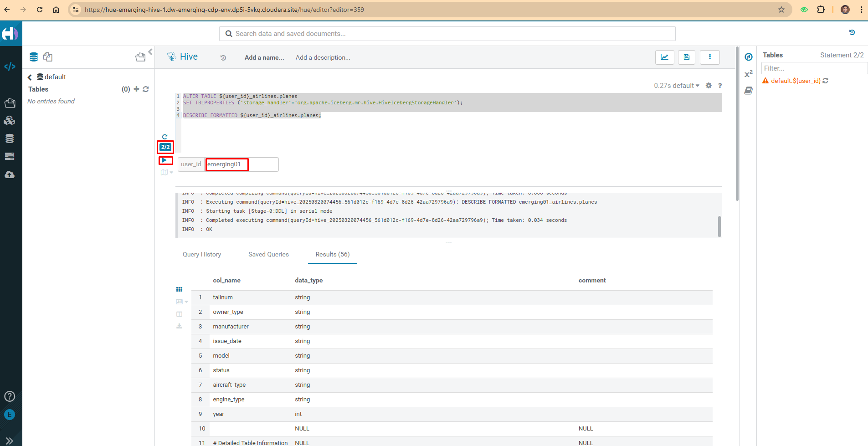Screen dimensions: 868x446
Task: Open browser extensions puzzle icon
Action: pos(821,10)
